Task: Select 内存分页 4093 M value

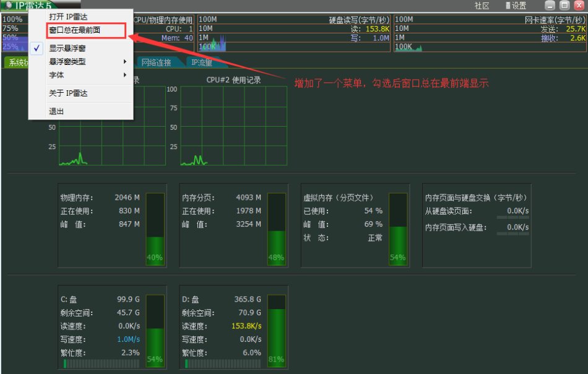Action: pyautogui.click(x=249, y=197)
